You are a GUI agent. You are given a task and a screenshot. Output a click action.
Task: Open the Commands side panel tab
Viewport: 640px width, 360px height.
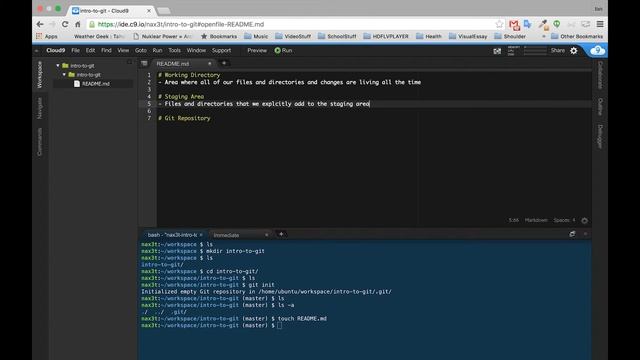pos(40,142)
